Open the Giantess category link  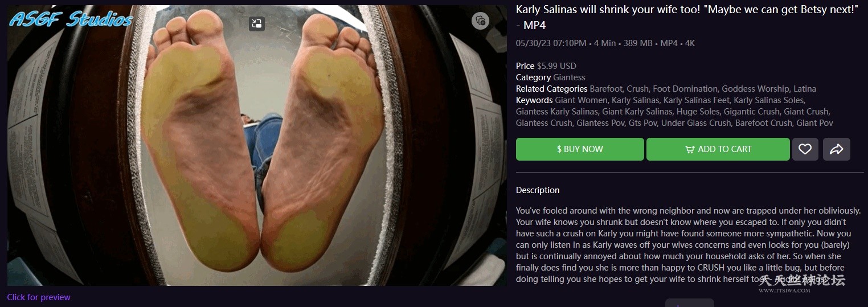569,77
